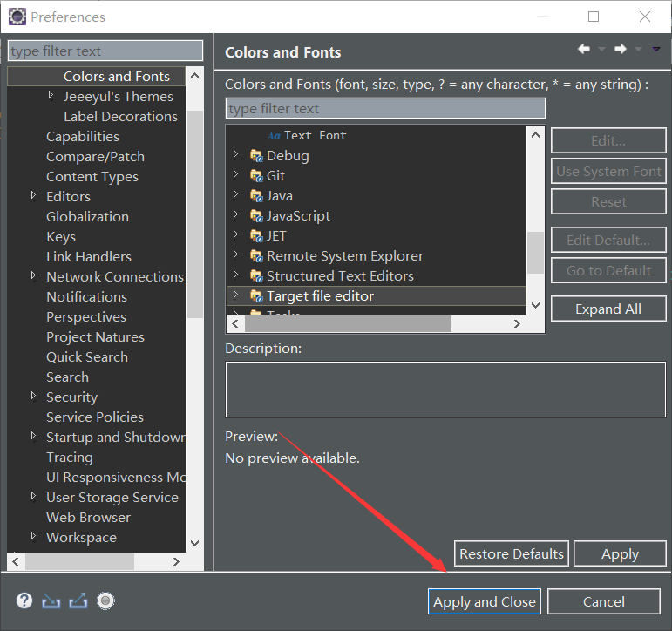This screenshot has width=672, height=631.
Task: Click the Oomph preference recorder icon
Action: tap(105, 600)
